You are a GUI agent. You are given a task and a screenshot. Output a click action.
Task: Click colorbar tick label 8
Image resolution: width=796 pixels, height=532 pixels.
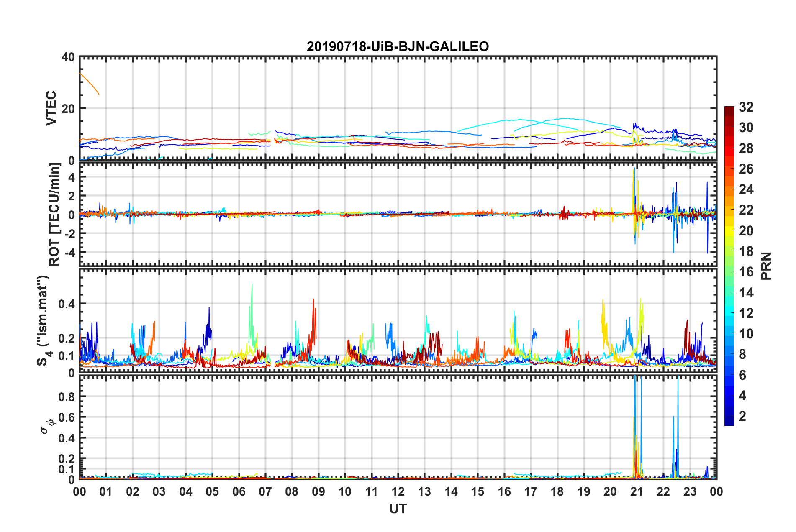(742, 354)
